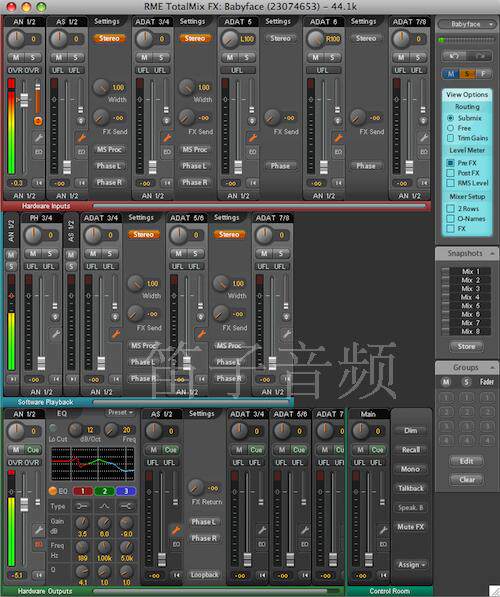Toggle orange wrench on hardware input ADAT 5

coord(252,137)
